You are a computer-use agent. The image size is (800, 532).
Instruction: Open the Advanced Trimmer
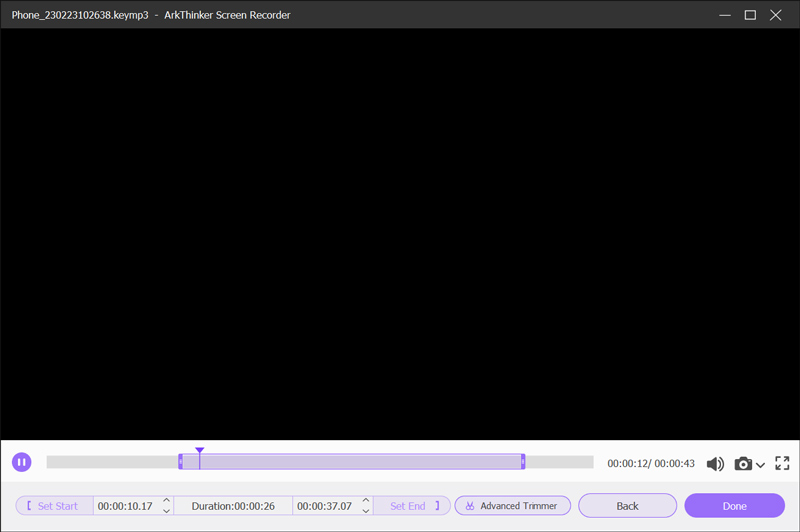coord(512,505)
